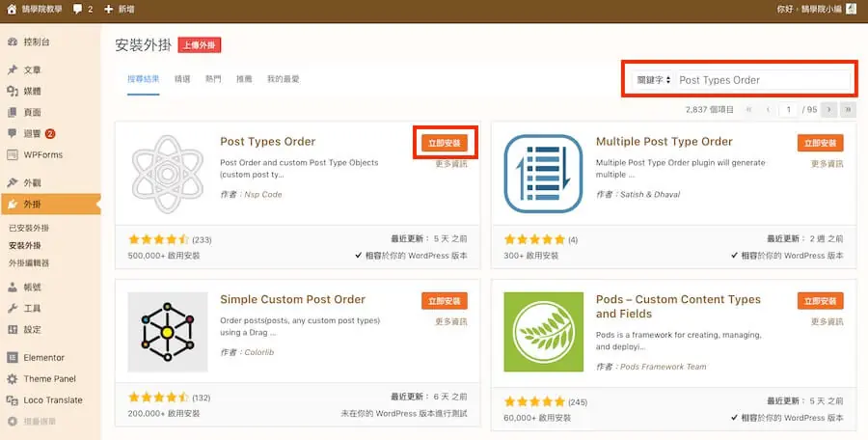Image resolution: width=868 pixels, height=440 pixels.
Task: Click the 新增 new item menu
Action: click(126, 10)
